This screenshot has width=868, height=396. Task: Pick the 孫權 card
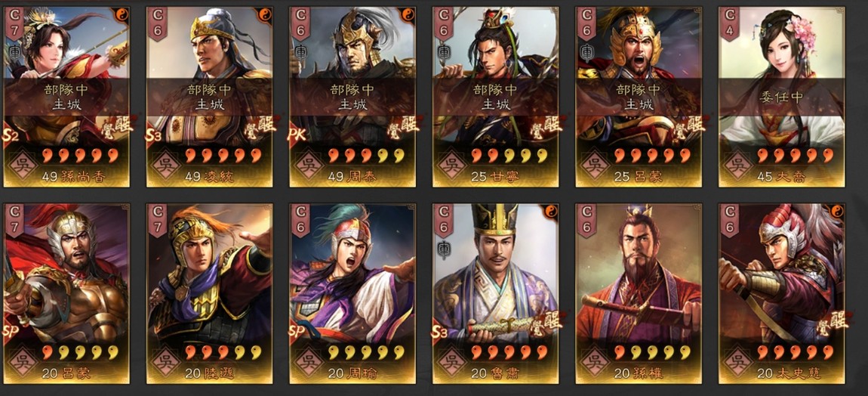point(639,293)
